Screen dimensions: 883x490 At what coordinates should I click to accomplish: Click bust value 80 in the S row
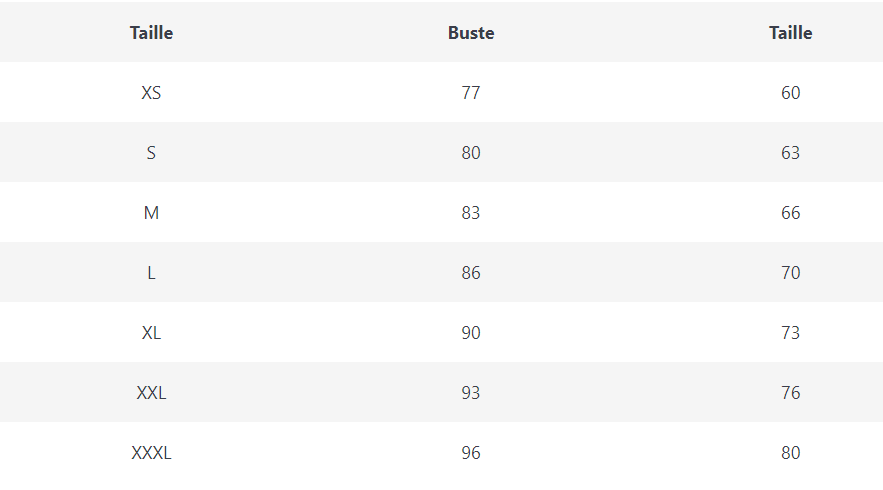(x=471, y=153)
